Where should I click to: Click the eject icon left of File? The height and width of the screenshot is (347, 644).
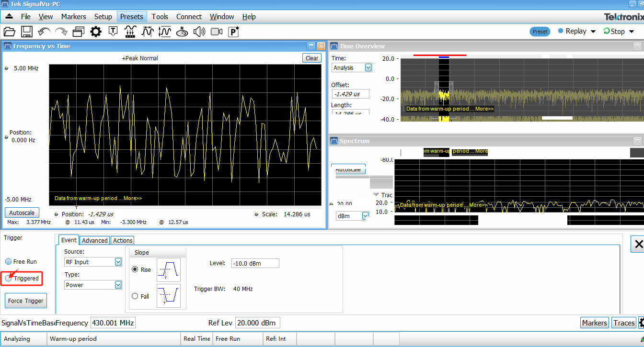pyautogui.click(x=10, y=16)
